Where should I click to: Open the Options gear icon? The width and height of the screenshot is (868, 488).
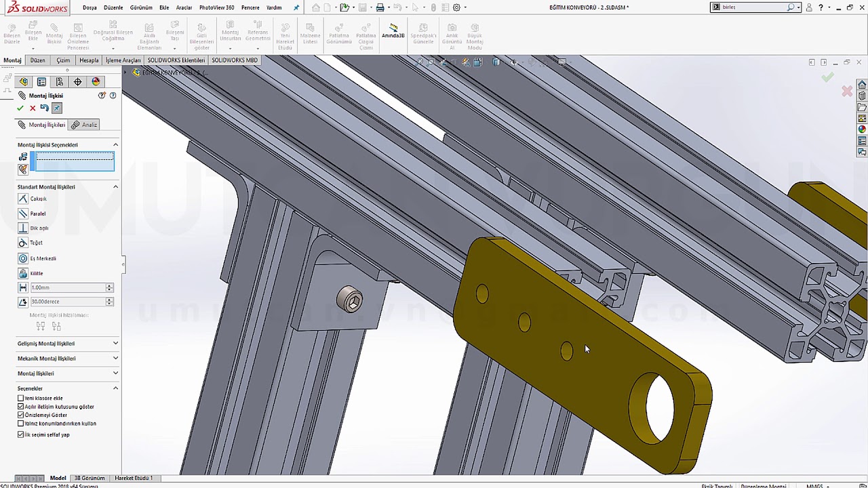[x=456, y=7]
